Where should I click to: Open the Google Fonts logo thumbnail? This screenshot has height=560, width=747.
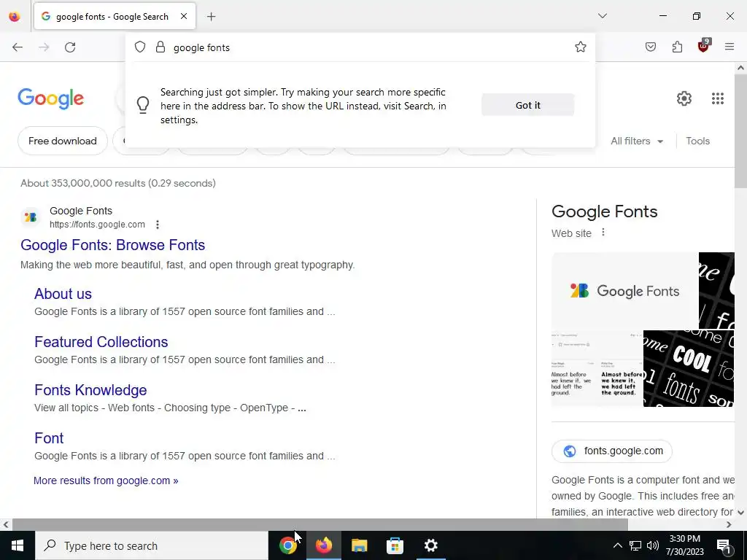624,290
